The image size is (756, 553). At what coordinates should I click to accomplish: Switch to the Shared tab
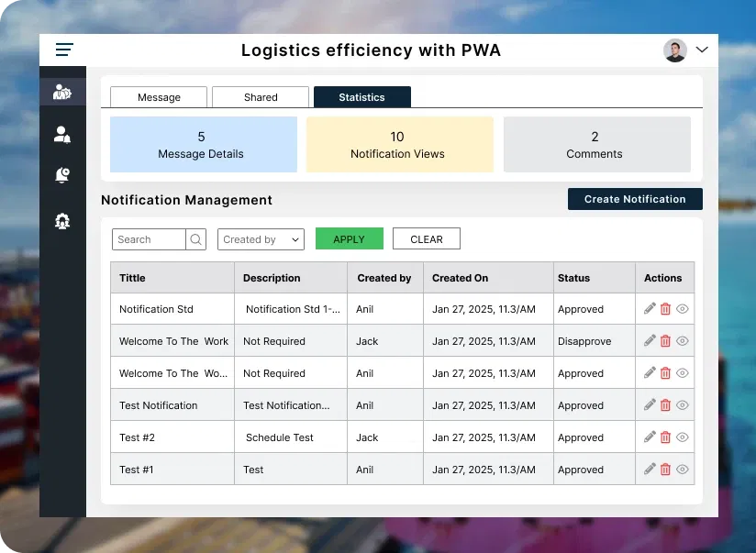(x=261, y=97)
